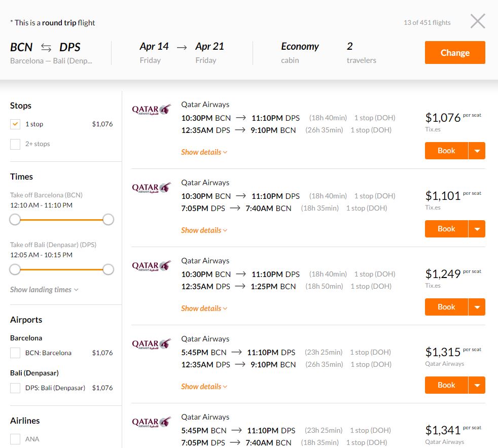This screenshot has height=448, width=498.
Task: Click the Airlines filter heading
Action: click(x=25, y=421)
